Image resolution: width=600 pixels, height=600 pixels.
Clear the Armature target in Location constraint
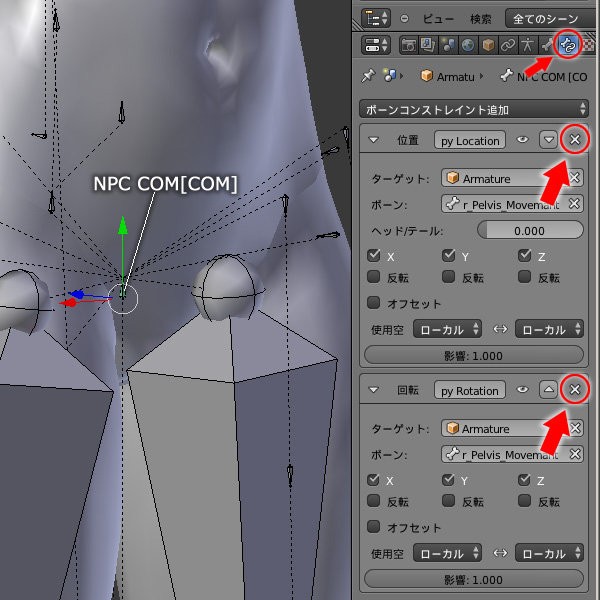pyautogui.click(x=574, y=178)
